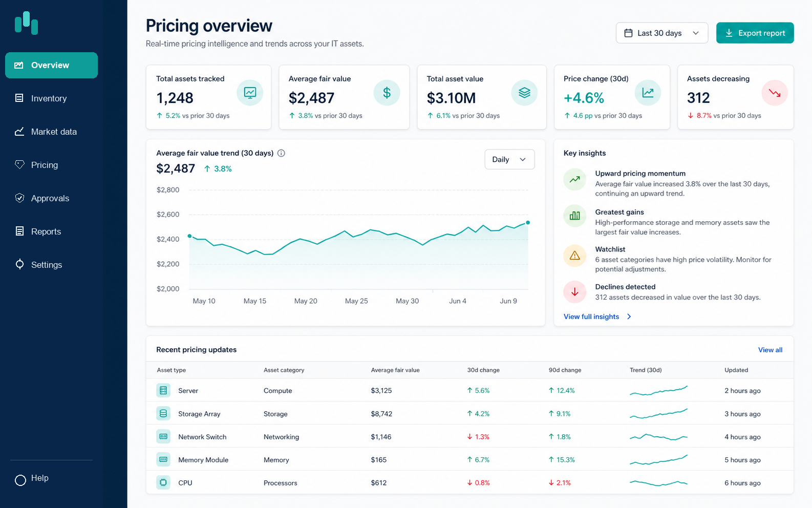812x508 pixels.
Task: Click the Help label in sidebar
Action: tap(39, 478)
